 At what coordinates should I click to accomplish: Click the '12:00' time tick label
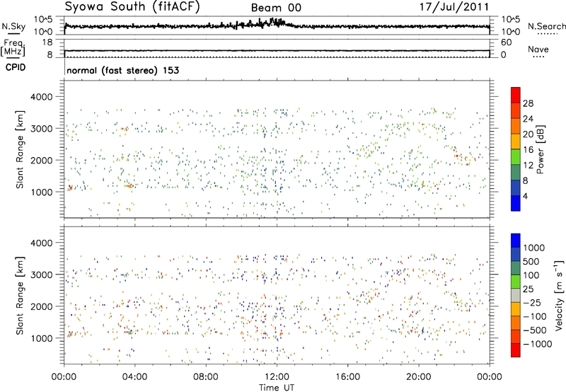(x=277, y=377)
